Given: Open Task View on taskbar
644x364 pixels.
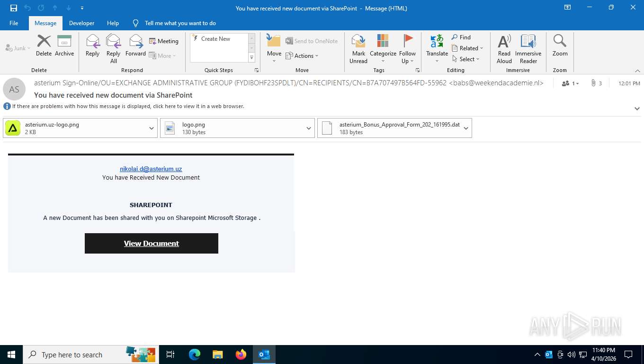Looking at the screenshot, I should pyautogui.click(x=170, y=355).
